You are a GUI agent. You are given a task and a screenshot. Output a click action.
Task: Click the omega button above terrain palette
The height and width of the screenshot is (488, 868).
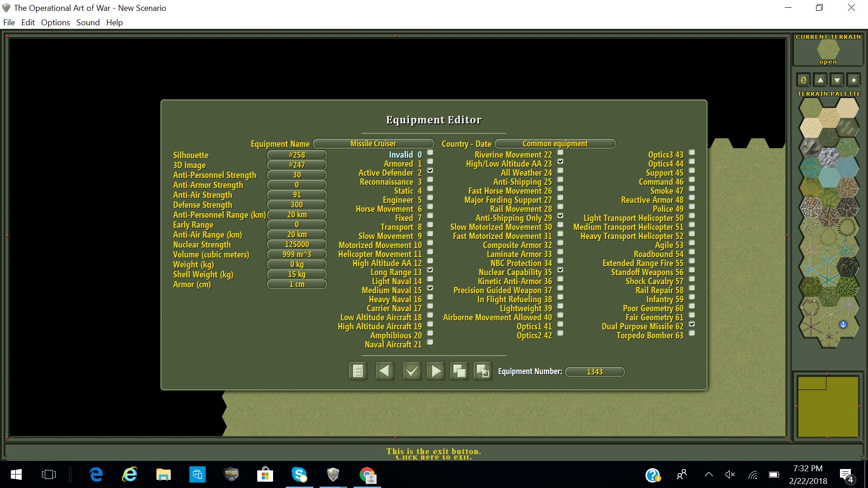pos(803,80)
